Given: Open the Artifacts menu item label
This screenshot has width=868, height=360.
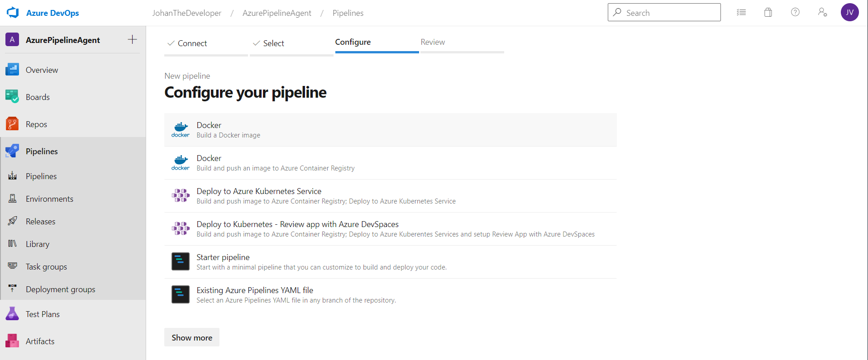Looking at the screenshot, I should point(40,341).
